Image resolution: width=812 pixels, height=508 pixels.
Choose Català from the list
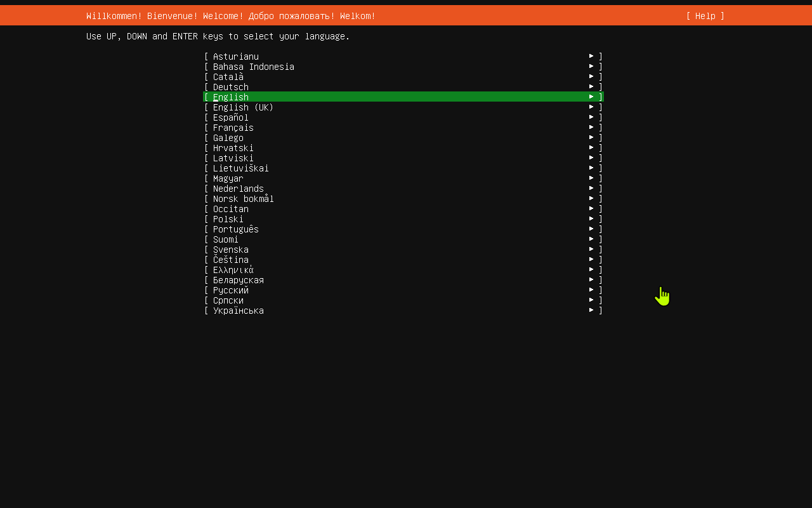pyautogui.click(x=403, y=76)
